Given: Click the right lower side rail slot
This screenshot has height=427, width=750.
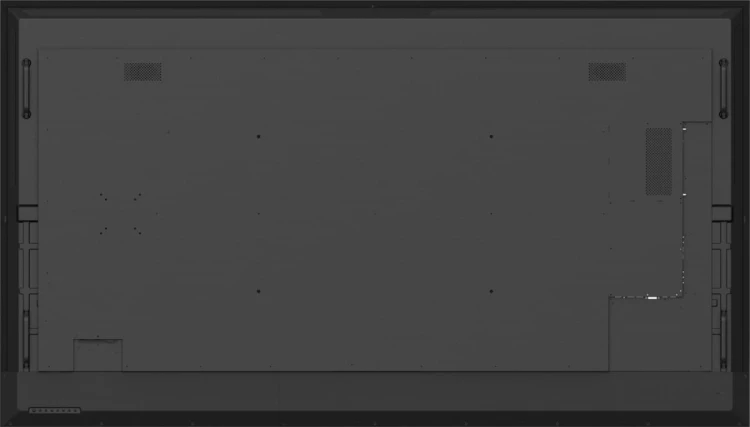Looking at the screenshot, I should point(724,339).
